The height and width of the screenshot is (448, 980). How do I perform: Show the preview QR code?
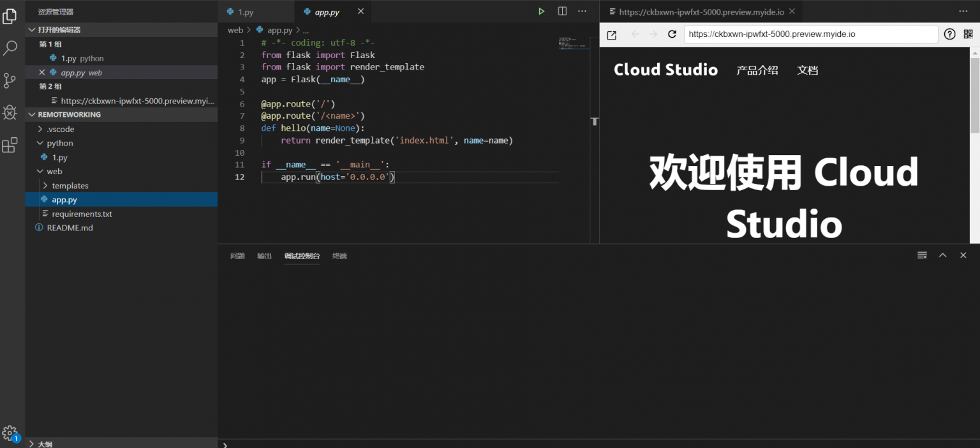[968, 34]
